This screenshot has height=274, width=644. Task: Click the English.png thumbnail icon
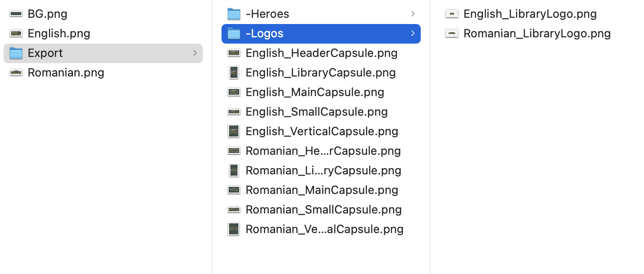pyautogui.click(x=16, y=33)
